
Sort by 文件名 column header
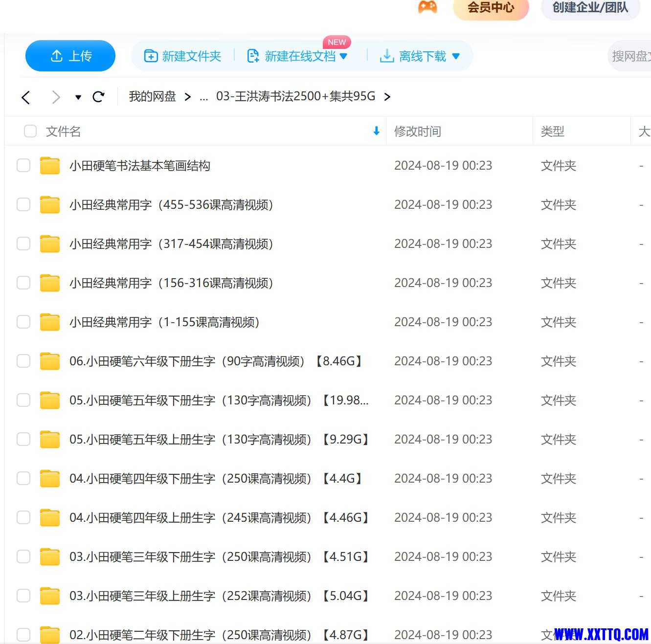pos(63,131)
